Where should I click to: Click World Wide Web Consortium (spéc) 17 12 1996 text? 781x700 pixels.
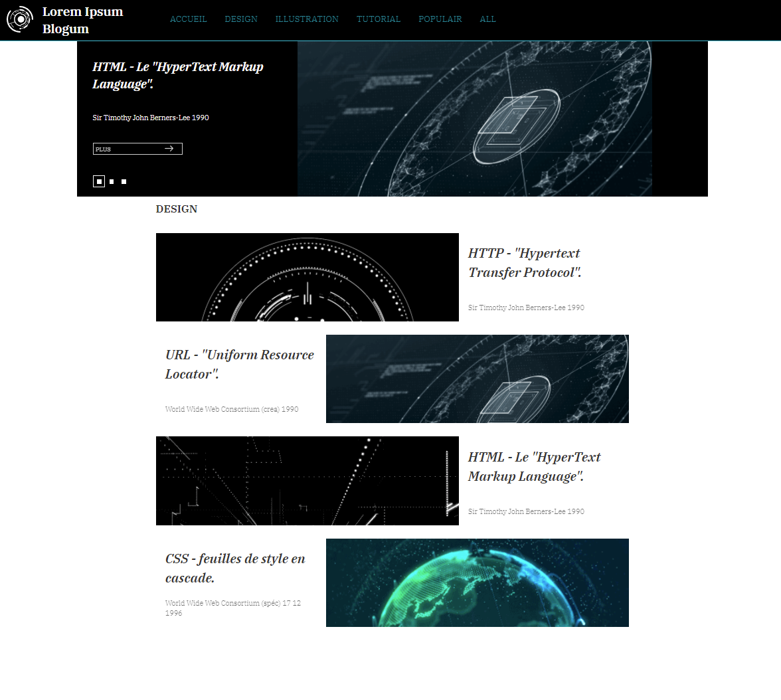pyautogui.click(x=233, y=608)
